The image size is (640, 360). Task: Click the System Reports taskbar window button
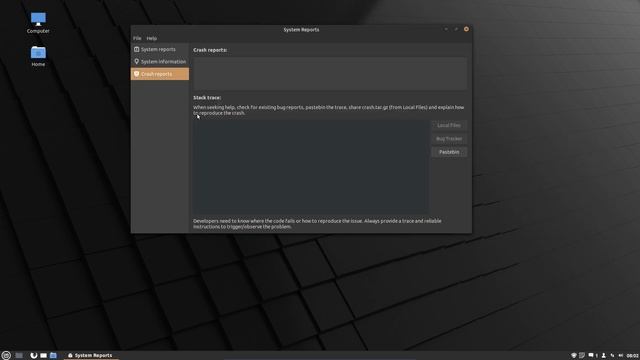point(91,356)
